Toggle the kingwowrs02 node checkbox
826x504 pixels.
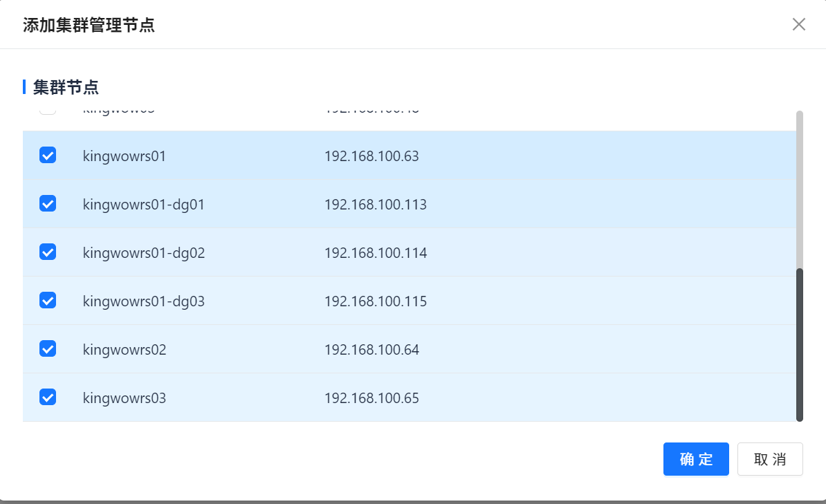[x=48, y=349]
